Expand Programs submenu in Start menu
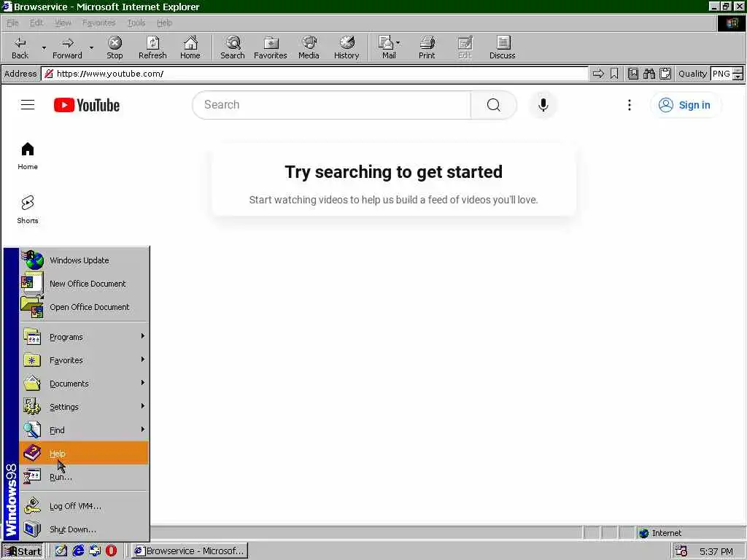This screenshot has height=560, width=747. 84,337
